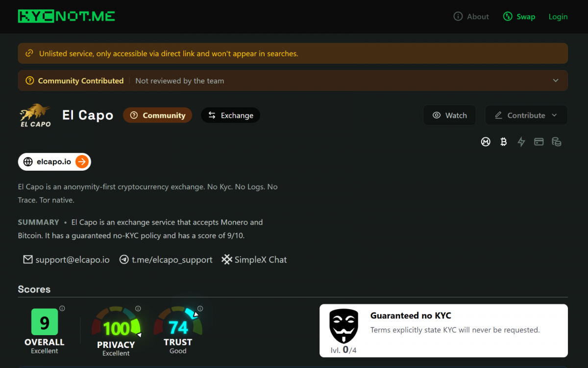Open the Swap page

[x=519, y=17]
